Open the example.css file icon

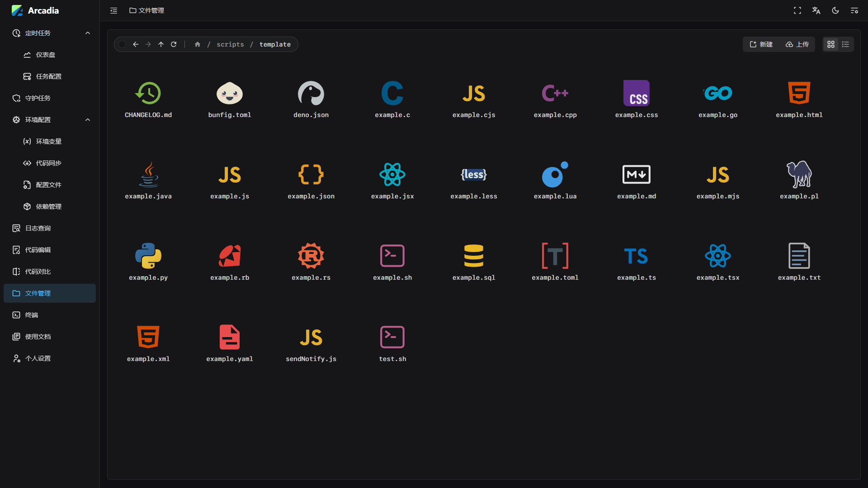point(637,93)
